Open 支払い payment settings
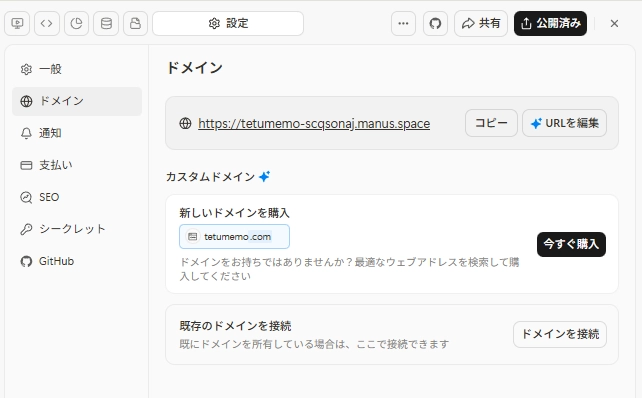Screen dimensions: 642x398 click(77, 165)
